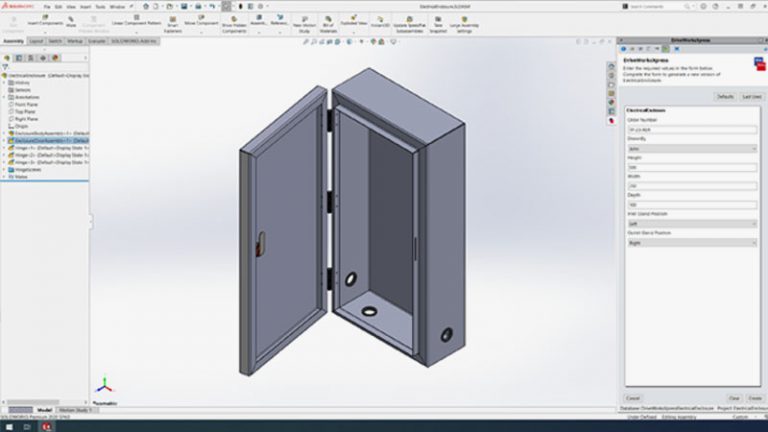Click the Exploded View tool
The image size is (768, 432).
(354, 21)
